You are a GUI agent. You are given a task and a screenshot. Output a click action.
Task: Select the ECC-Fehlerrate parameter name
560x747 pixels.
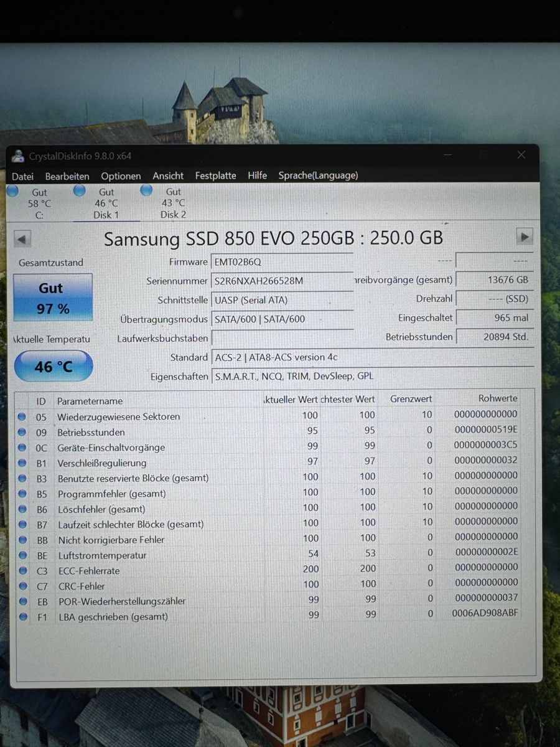pyautogui.click(x=88, y=570)
